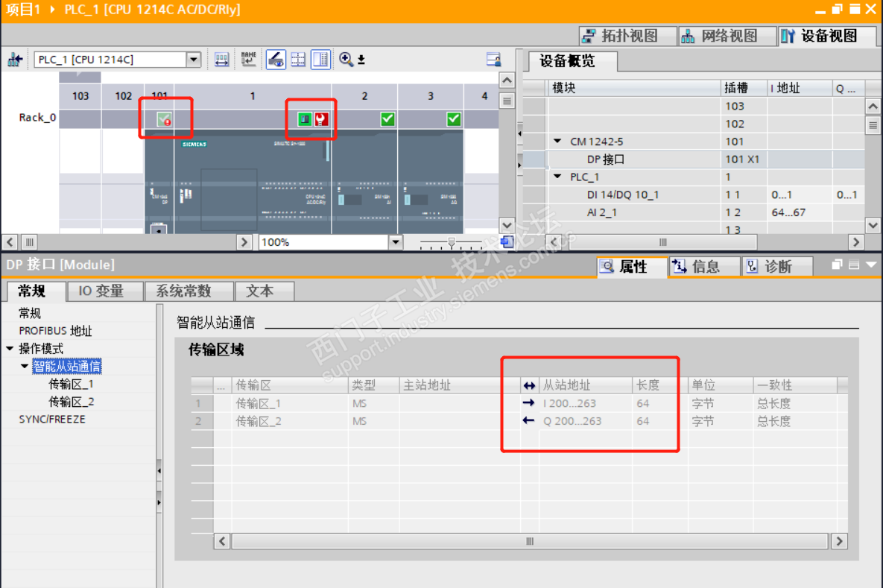Click the transfer area table horizontal scrollbar thumb

[x=529, y=541]
